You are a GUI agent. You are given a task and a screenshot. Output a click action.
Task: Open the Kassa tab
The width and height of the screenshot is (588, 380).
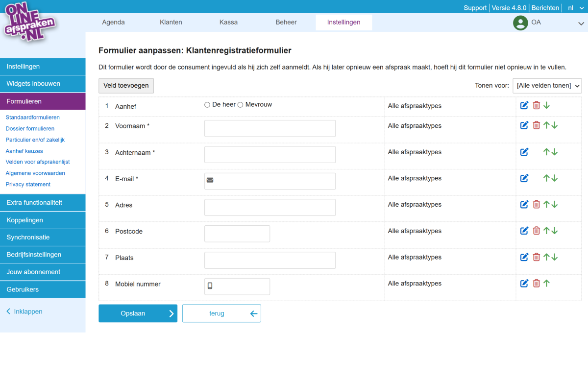point(228,22)
